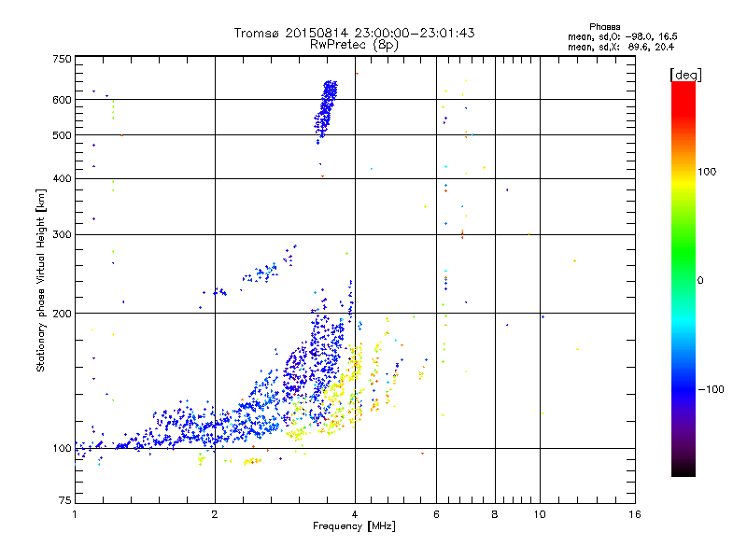This screenshot has width=747, height=560.
Task: Click the colorbar label '-100'
Action: (712, 389)
